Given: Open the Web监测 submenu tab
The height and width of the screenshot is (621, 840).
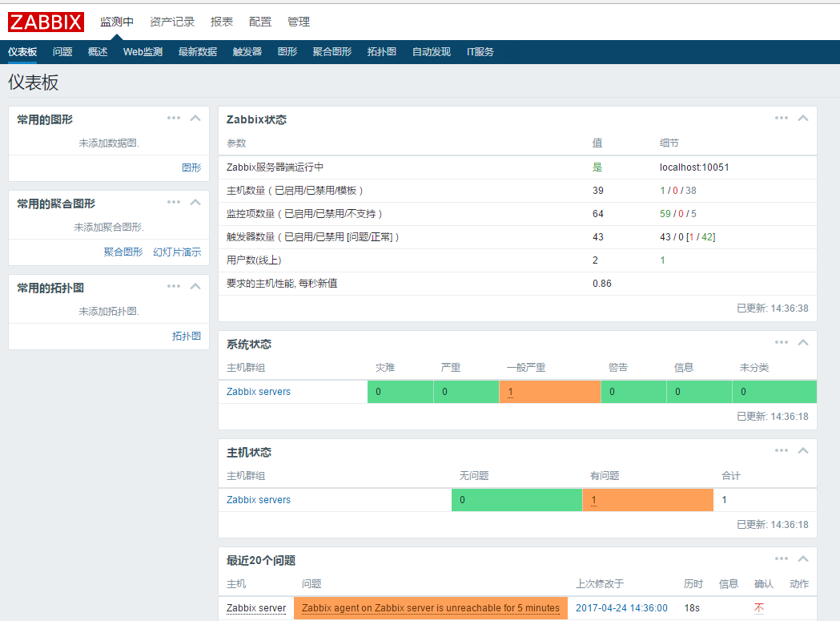Looking at the screenshot, I should [143, 52].
